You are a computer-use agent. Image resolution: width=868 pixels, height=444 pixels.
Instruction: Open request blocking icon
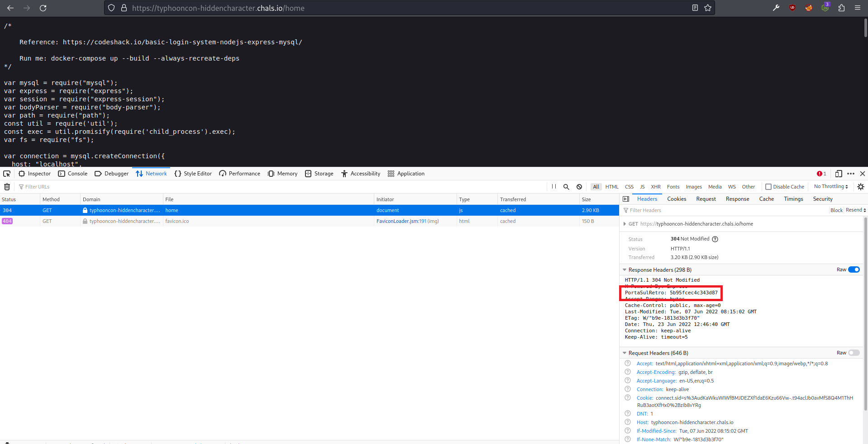click(x=579, y=187)
